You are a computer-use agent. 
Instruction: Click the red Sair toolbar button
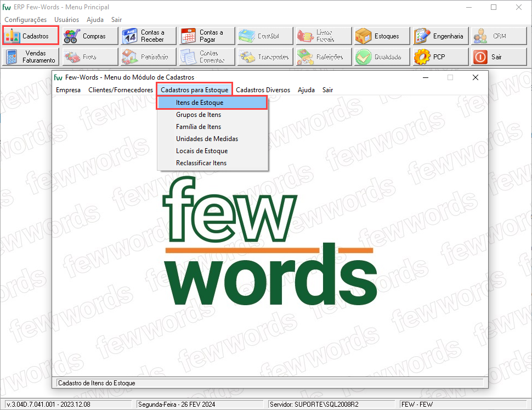pyautogui.click(x=499, y=57)
